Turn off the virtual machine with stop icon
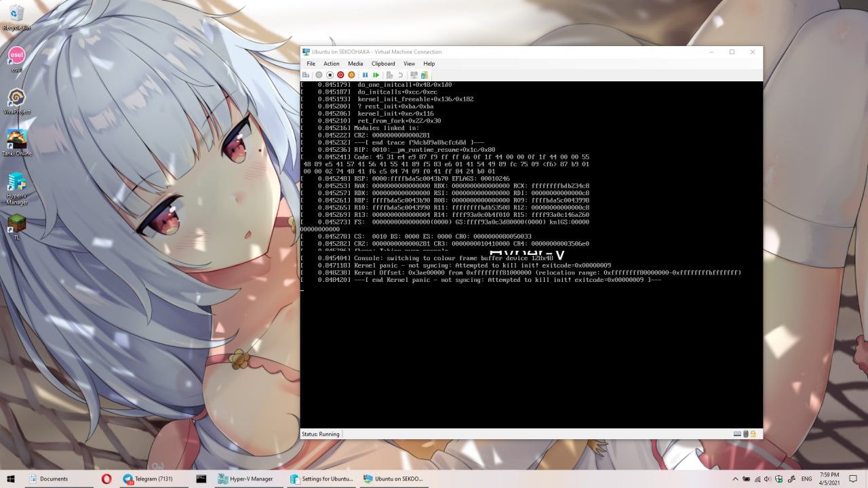Image resolution: width=868 pixels, height=488 pixels. [330, 75]
